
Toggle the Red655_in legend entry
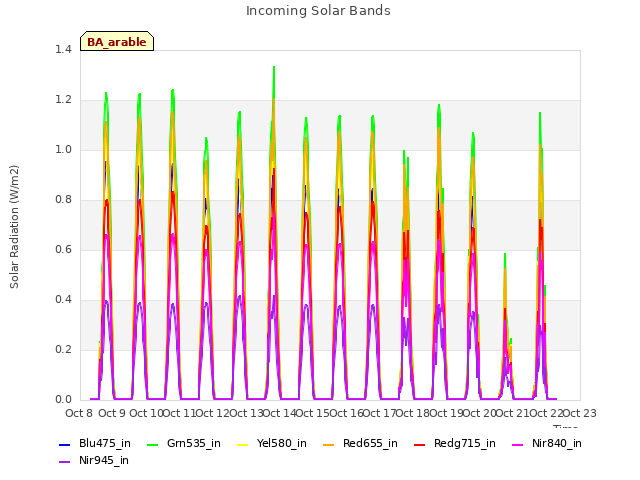[x=360, y=444]
